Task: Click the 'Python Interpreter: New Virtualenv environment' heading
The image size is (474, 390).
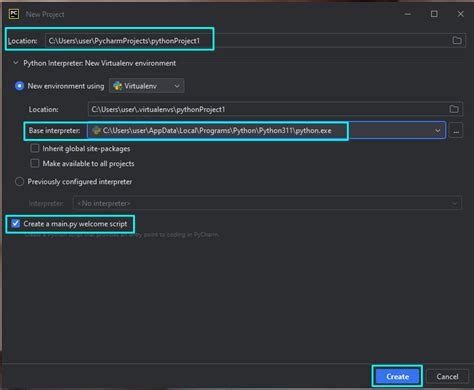Action: click(99, 63)
